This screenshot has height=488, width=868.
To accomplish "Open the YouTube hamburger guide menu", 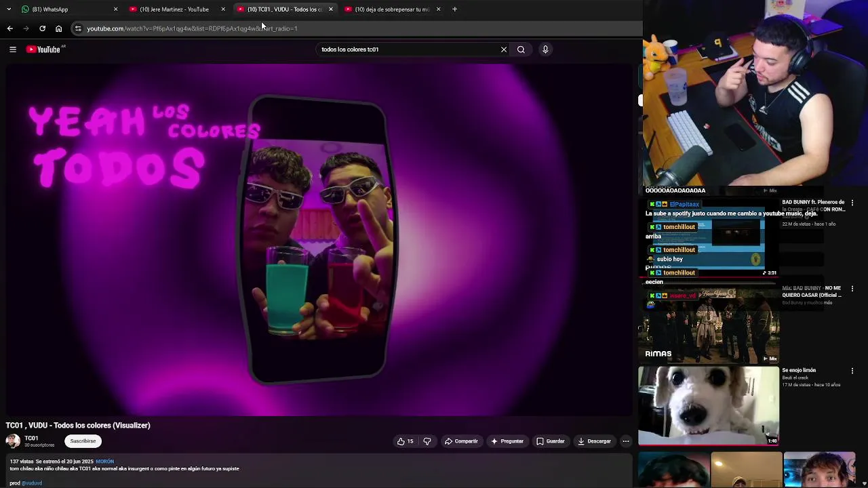I will (12, 49).
